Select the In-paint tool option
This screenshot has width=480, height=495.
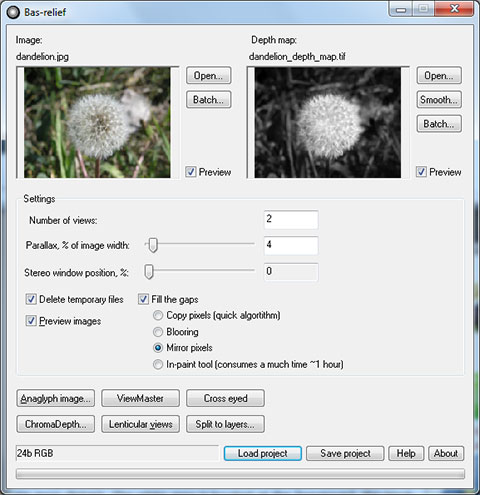[x=158, y=364]
